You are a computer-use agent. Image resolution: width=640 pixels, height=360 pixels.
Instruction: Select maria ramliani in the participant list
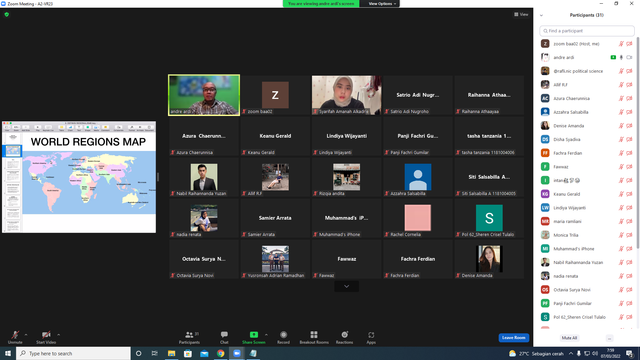587,221
